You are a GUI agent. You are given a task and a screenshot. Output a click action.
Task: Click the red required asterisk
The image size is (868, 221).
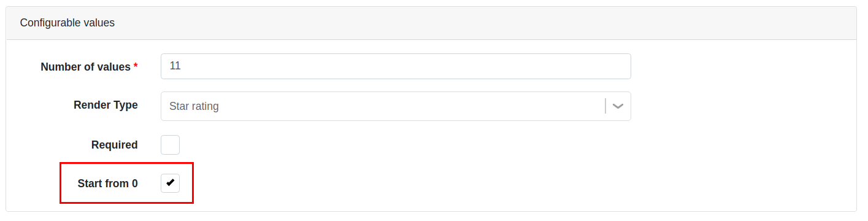click(136, 66)
